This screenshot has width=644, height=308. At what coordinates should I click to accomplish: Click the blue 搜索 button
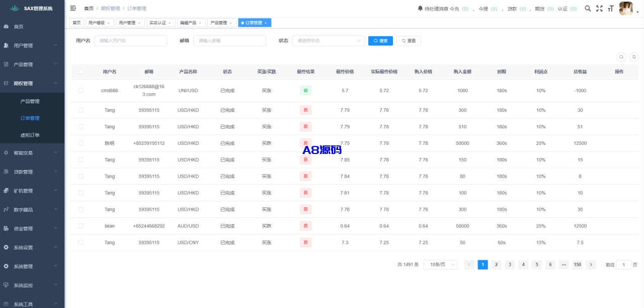[x=380, y=41]
